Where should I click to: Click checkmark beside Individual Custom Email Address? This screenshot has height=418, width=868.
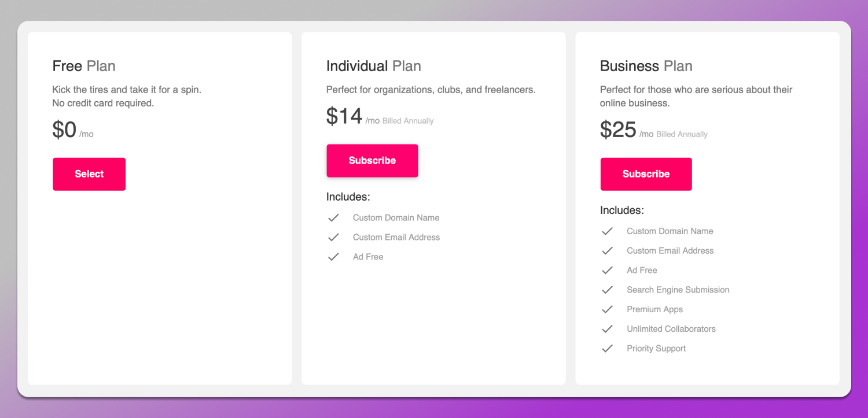[333, 238]
